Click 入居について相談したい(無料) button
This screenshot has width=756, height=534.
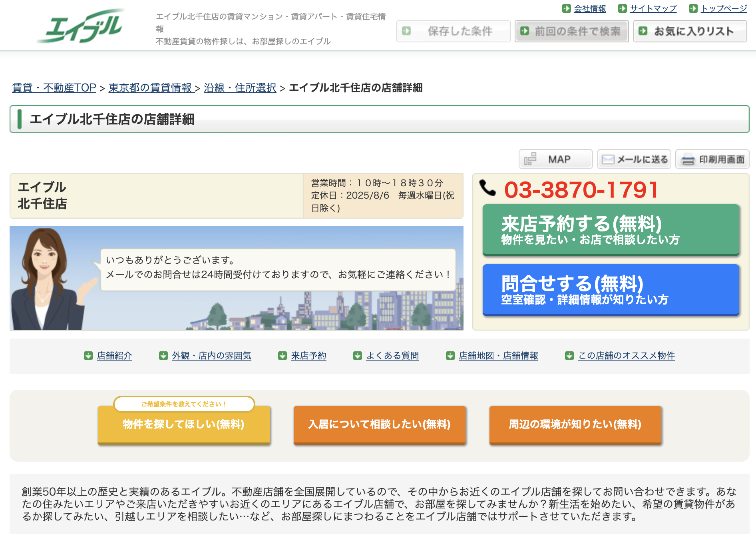[380, 424]
